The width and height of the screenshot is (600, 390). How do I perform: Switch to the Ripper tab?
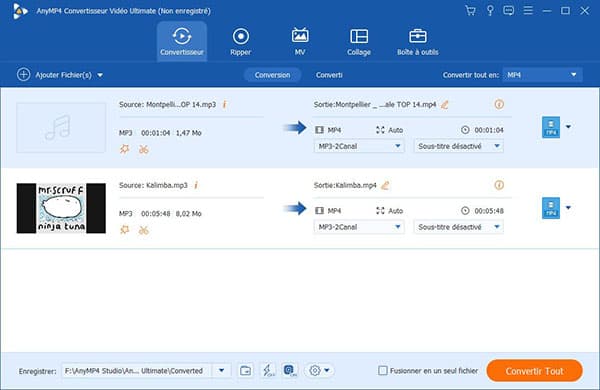coord(241,41)
